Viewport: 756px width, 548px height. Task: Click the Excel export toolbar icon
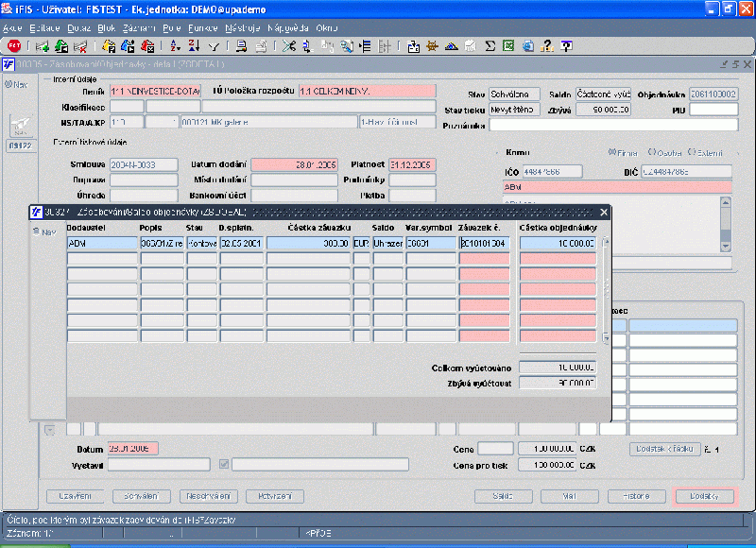point(508,45)
